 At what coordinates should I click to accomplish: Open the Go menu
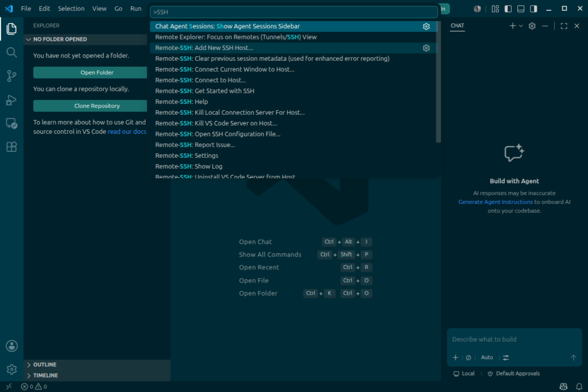[x=118, y=8]
